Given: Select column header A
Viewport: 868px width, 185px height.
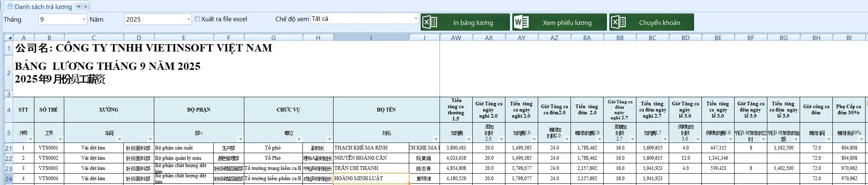Looking at the screenshot, I should pos(24,38).
